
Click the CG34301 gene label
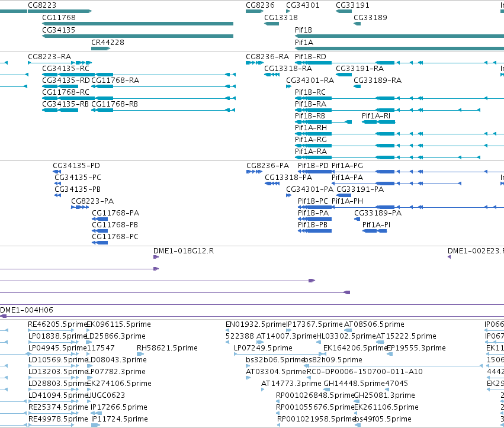pos(303,5)
